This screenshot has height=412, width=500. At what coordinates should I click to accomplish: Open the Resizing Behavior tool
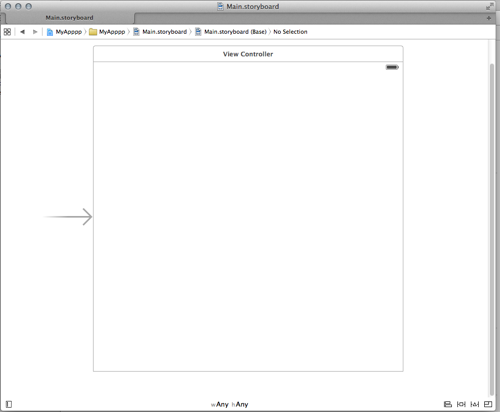tap(488, 404)
